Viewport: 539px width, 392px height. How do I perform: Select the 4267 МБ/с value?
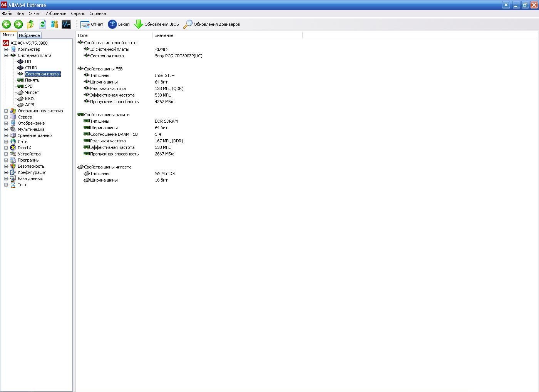[x=164, y=102]
